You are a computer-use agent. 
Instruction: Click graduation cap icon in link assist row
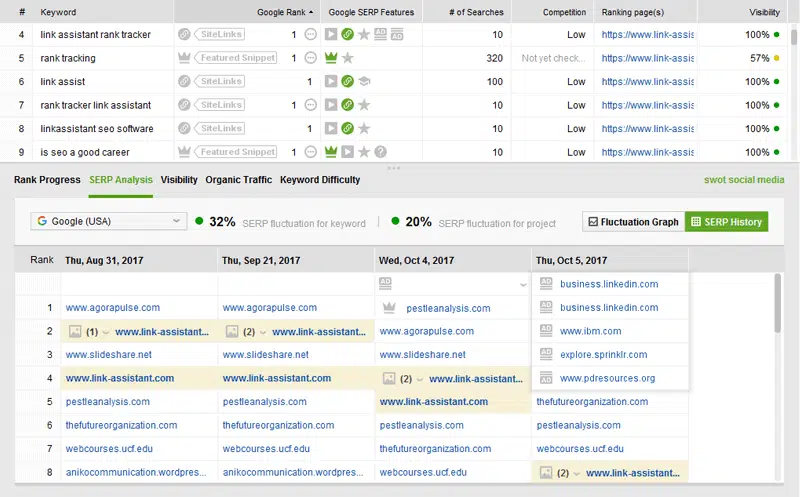365,81
